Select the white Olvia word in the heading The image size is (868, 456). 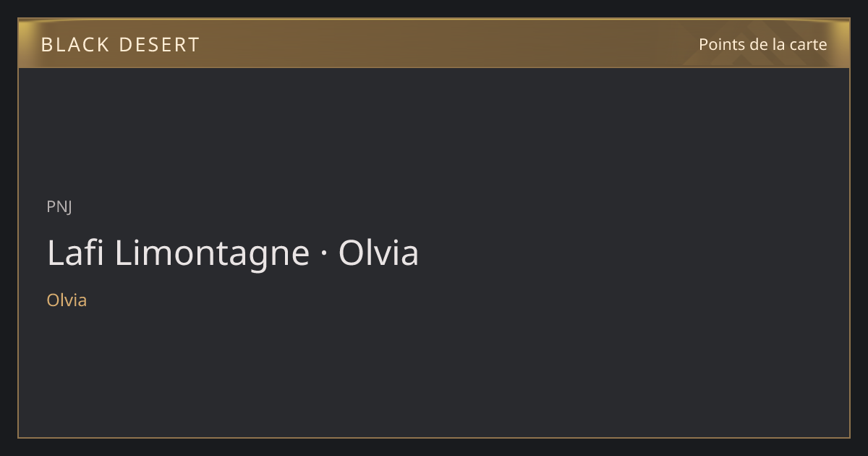[x=378, y=253]
